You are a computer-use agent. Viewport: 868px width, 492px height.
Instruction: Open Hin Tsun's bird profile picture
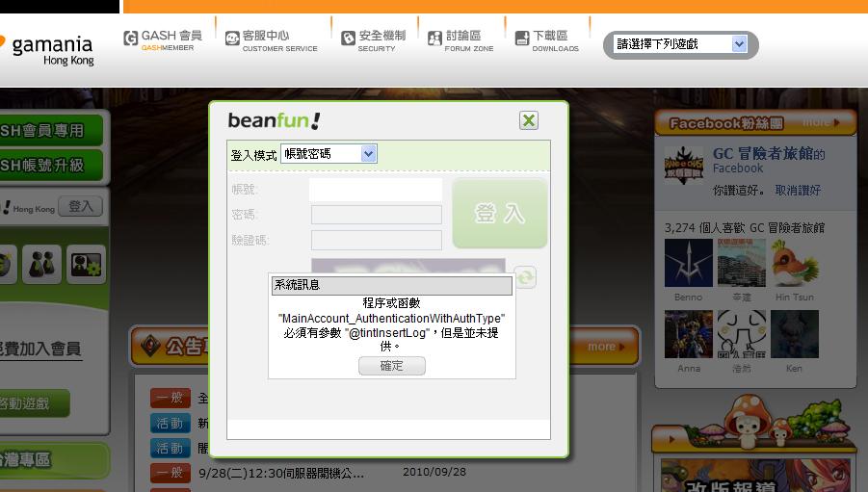click(795, 263)
